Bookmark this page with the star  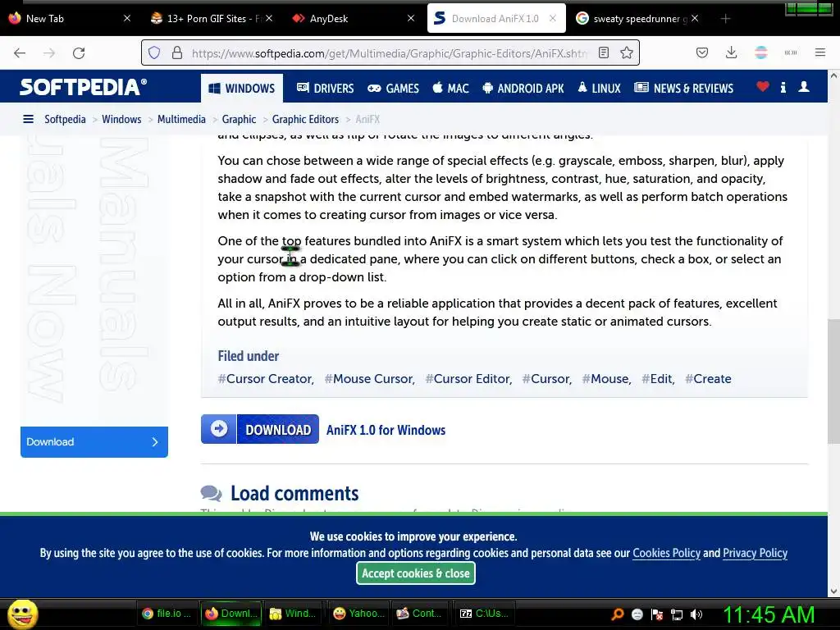tap(626, 52)
